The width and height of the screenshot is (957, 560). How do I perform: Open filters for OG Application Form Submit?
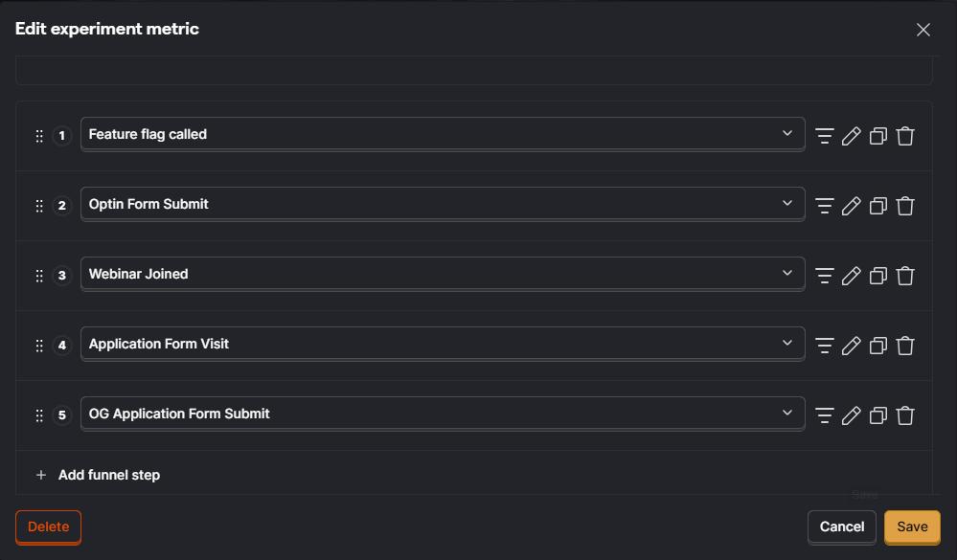824,415
